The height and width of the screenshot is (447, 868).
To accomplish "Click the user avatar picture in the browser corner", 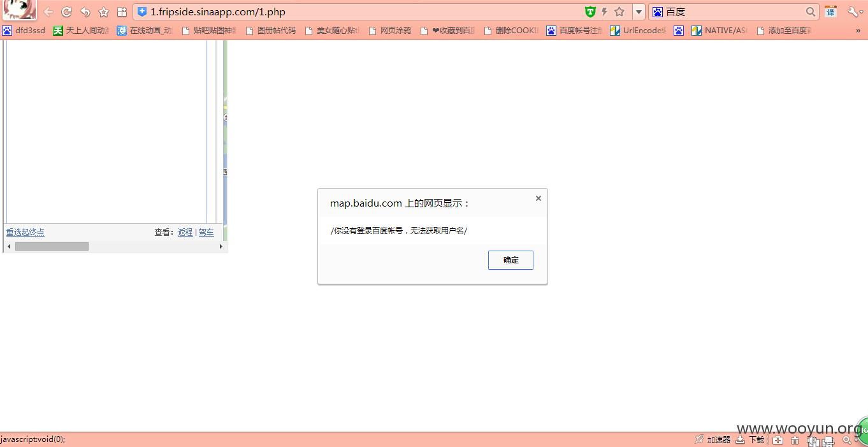I will (19, 10).
